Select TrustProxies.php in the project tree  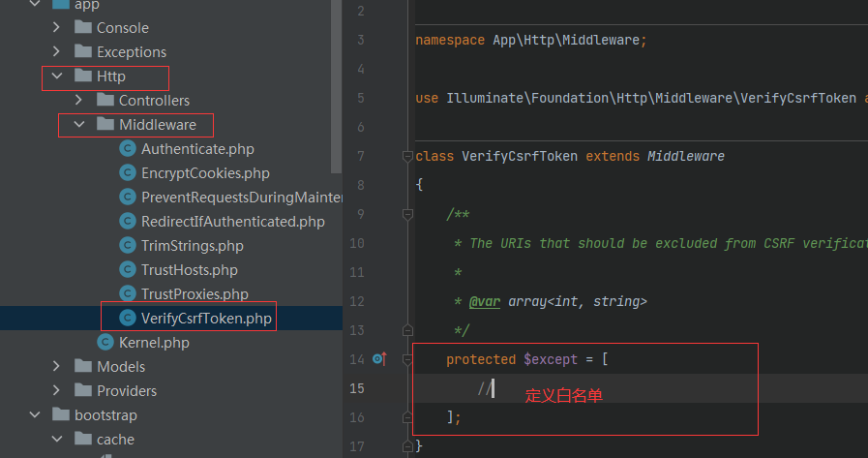195,294
